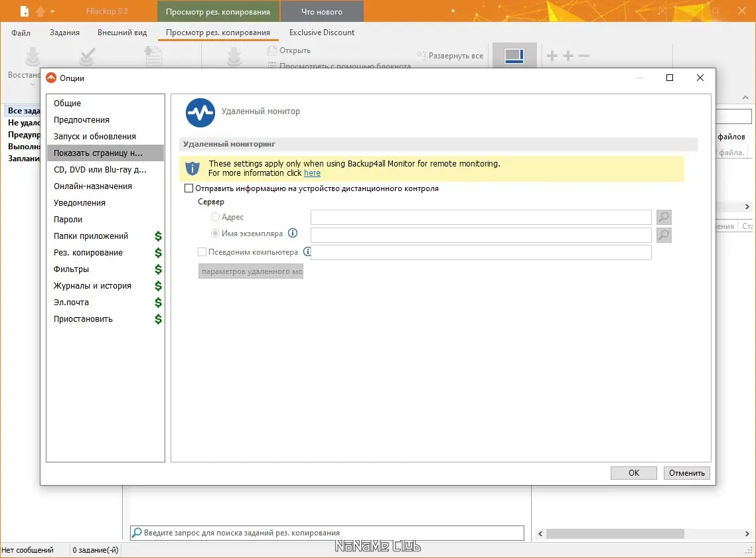This screenshot has width=756, height=558.
Task: Click the Восстановить toolbar icon
Action: pos(33,56)
